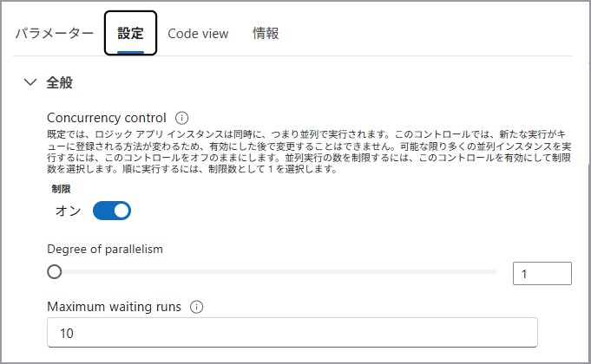Go to the 情報 tab
This screenshot has height=364, width=591.
(x=266, y=33)
